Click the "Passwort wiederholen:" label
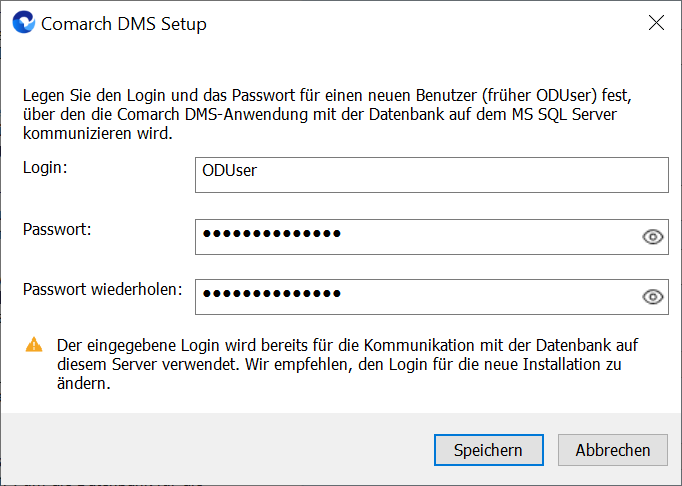The width and height of the screenshot is (682, 486). (x=102, y=289)
